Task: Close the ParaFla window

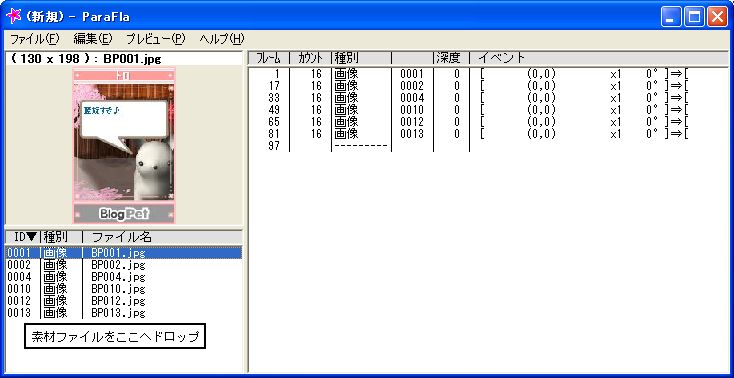Action: [717, 17]
